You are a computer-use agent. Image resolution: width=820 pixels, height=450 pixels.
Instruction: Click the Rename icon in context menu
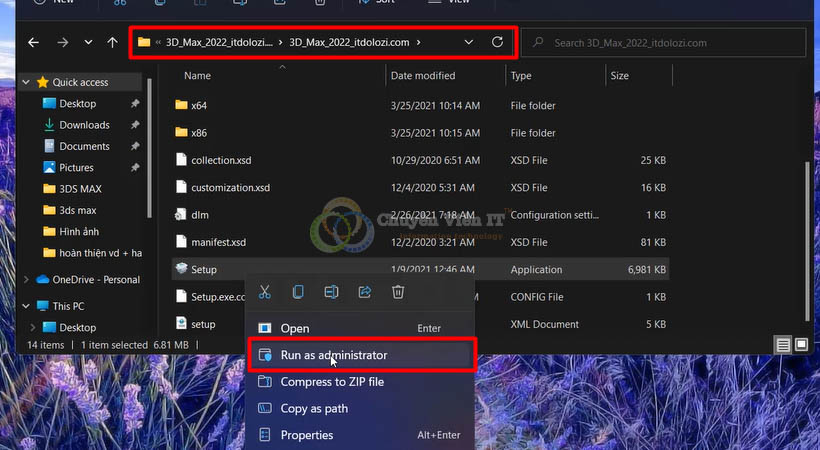click(331, 292)
